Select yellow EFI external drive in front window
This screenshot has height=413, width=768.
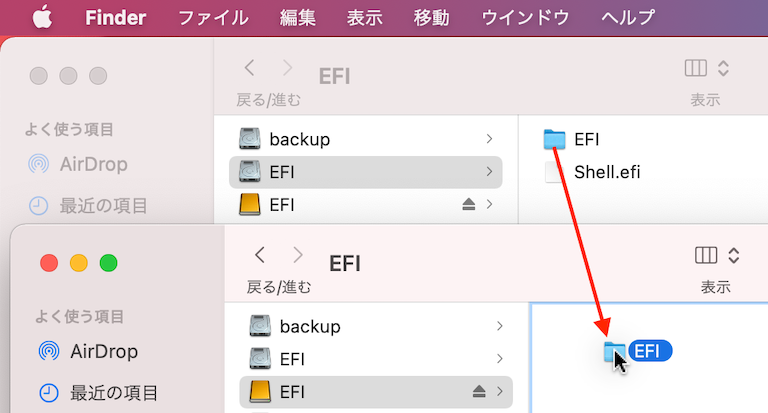click(x=376, y=392)
